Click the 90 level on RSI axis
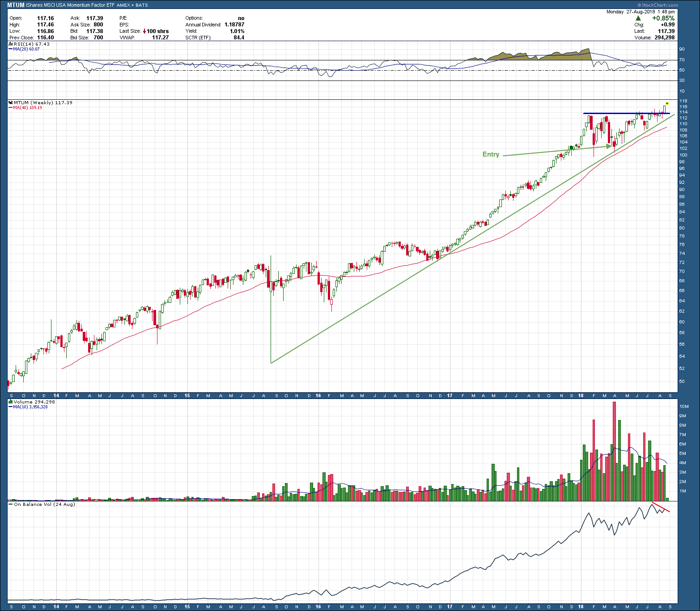 (682, 49)
